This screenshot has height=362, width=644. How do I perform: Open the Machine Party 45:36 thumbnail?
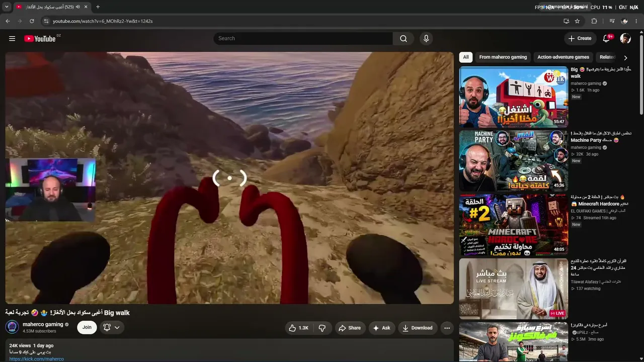(513, 161)
